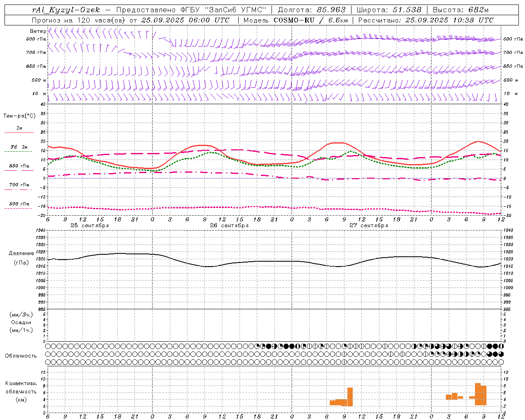This screenshot has width=525, height=420.
Task: Select the provider text ФГБУ "ЗапСиб УГМС"
Action: click(223, 10)
